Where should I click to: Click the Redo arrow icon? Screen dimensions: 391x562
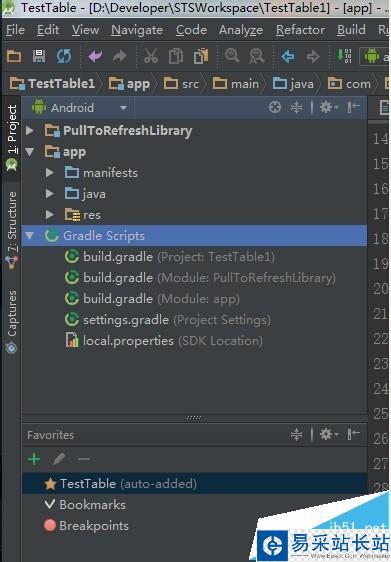pyautogui.click(x=120, y=56)
